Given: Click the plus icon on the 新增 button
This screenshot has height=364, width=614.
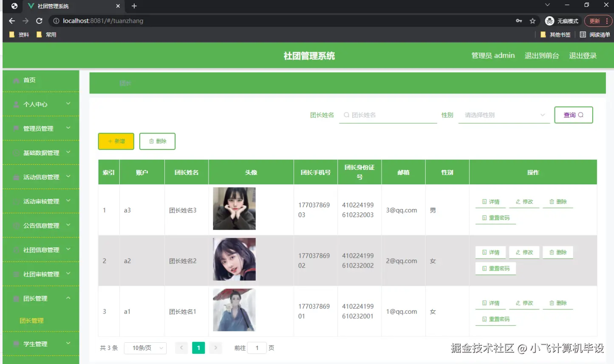Looking at the screenshot, I should [x=110, y=141].
